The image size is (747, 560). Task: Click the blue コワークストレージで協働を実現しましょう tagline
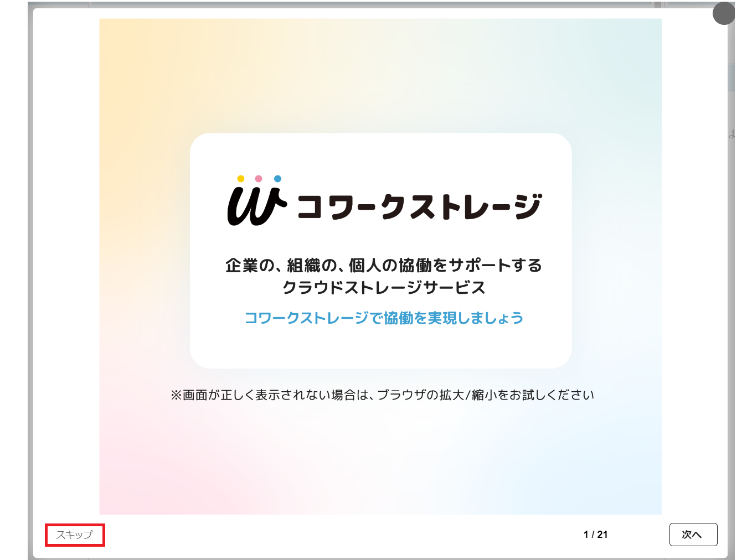pyautogui.click(x=384, y=318)
